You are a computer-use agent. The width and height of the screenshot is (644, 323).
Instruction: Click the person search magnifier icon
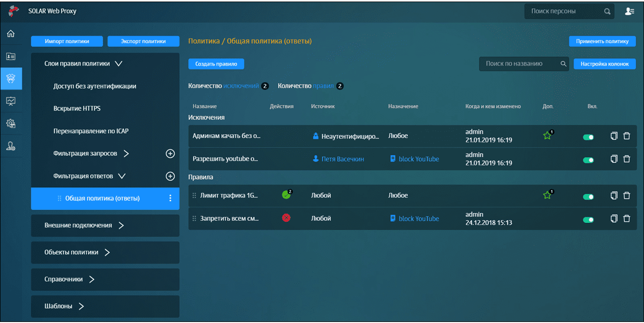[x=607, y=11]
